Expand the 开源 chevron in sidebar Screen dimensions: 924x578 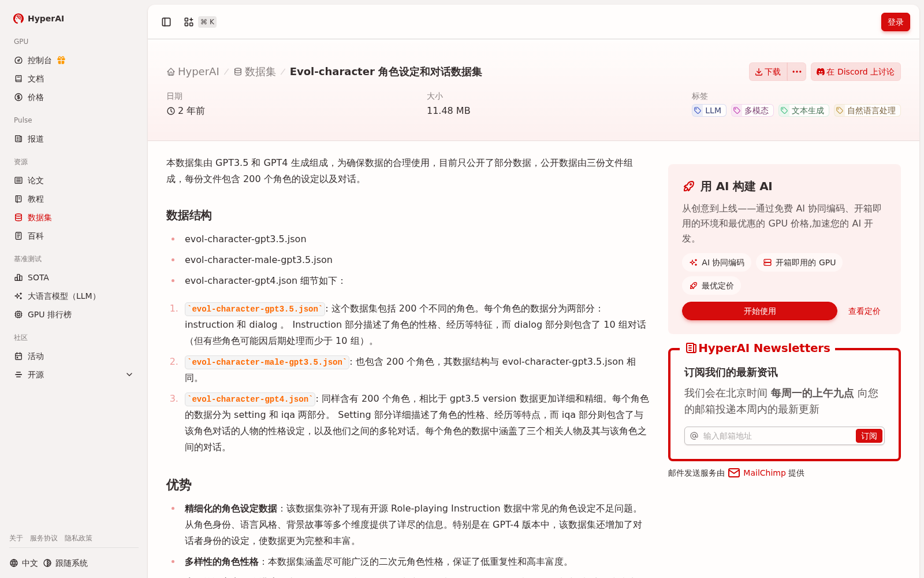click(129, 375)
